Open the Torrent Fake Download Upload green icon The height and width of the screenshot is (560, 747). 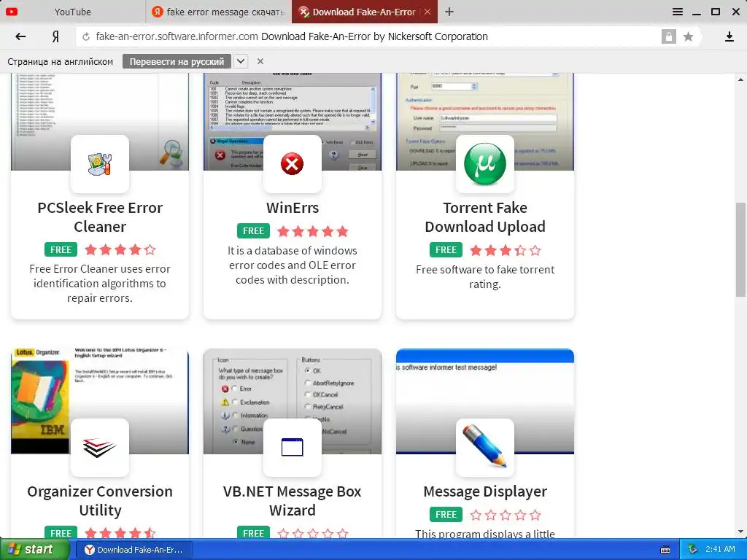tap(485, 164)
